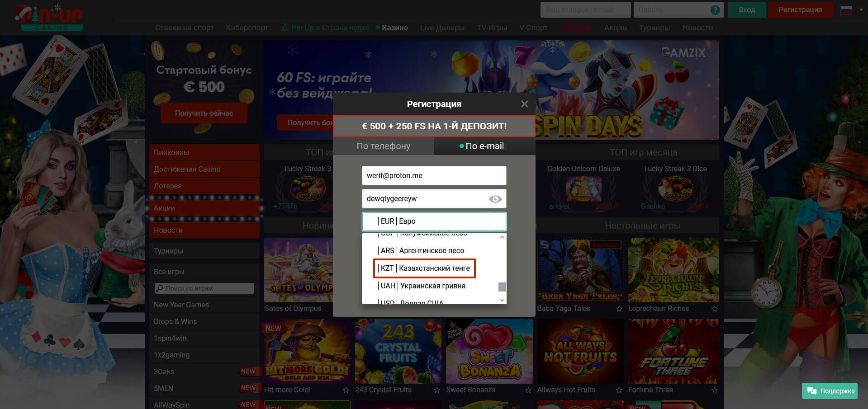The height and width of the screenshot is (409, 868).
Task: Click currency list scroll down arrow
Action: point(502,300)
